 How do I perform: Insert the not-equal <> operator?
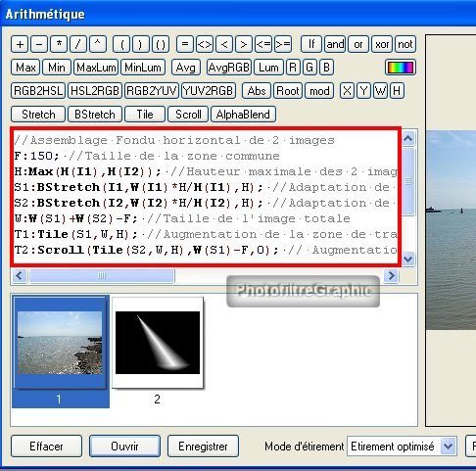[x=205, y=44]
